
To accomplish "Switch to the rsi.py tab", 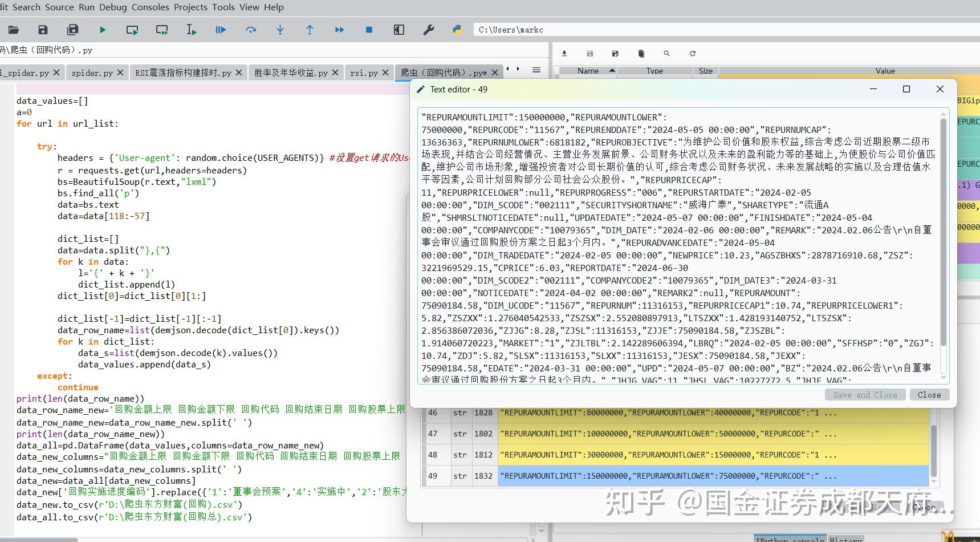I will click(x=365, y=72).
